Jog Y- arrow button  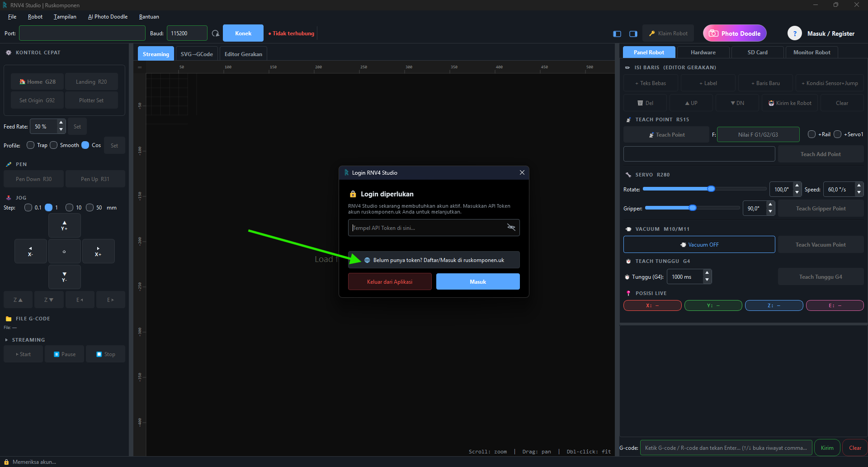tap(65, 277)
